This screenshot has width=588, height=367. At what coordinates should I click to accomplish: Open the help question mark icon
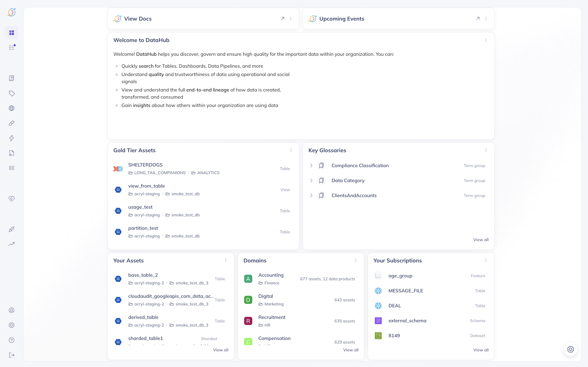(11, 340)
